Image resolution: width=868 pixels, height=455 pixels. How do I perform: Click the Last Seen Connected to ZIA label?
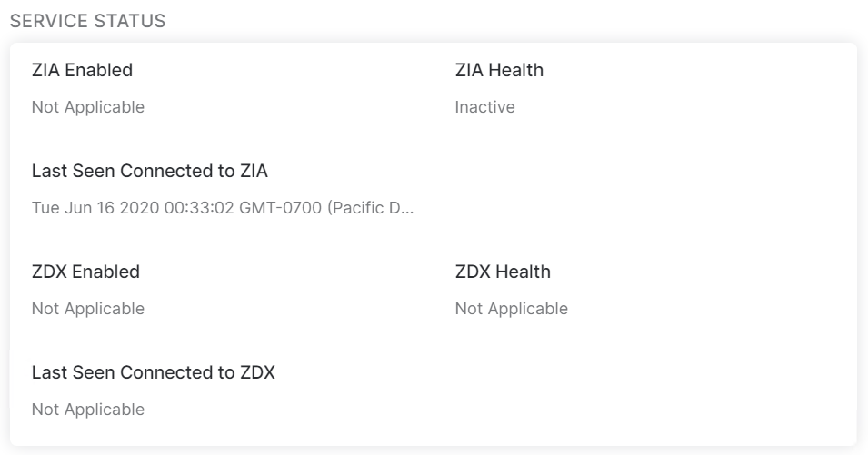click(x=150, y=171)
